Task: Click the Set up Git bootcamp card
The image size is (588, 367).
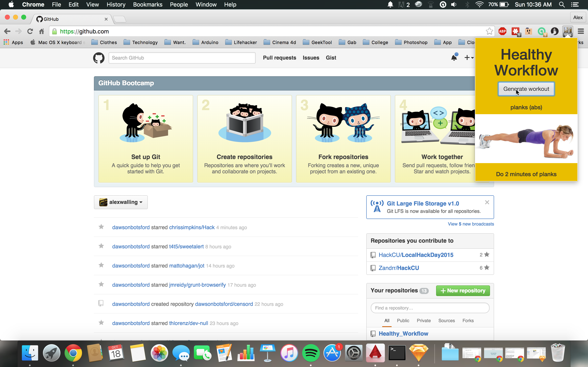Action: tap(146, 139)
